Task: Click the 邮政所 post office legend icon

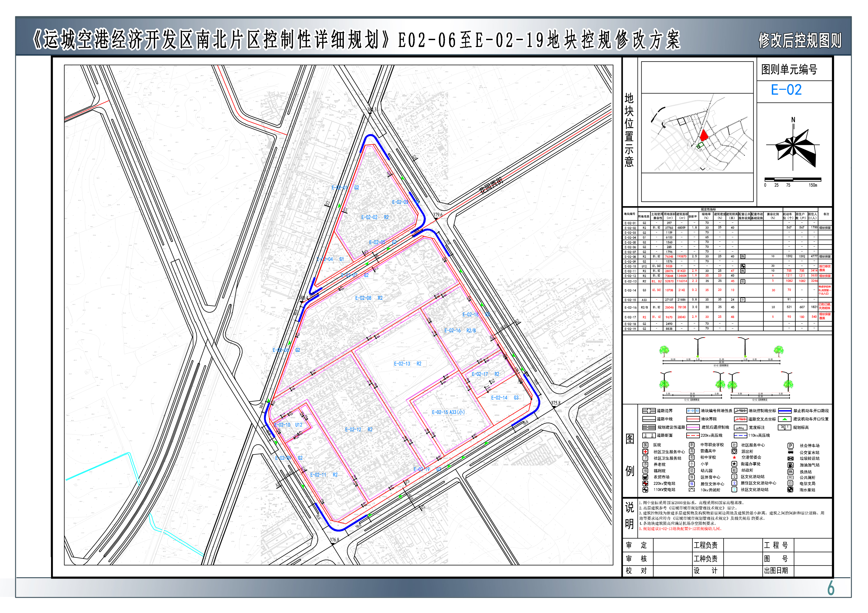Action: (x=734, y=470)
